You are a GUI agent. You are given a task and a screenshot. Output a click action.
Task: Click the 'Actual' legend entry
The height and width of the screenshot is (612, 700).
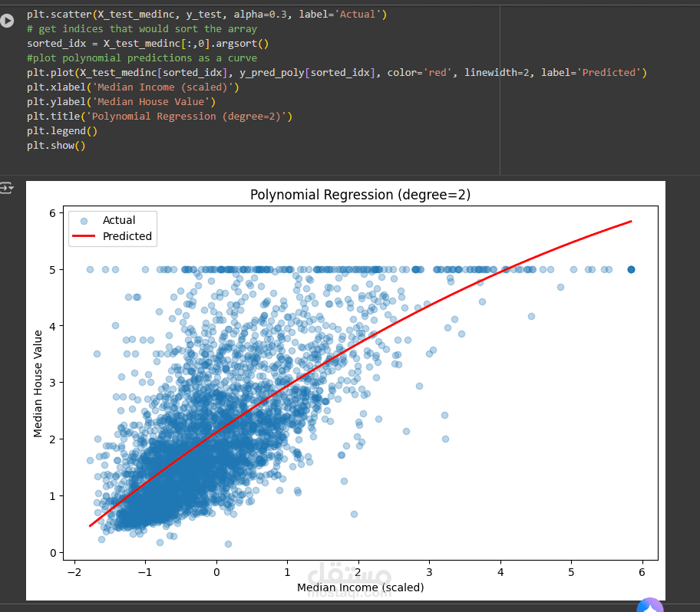point(119,220)
